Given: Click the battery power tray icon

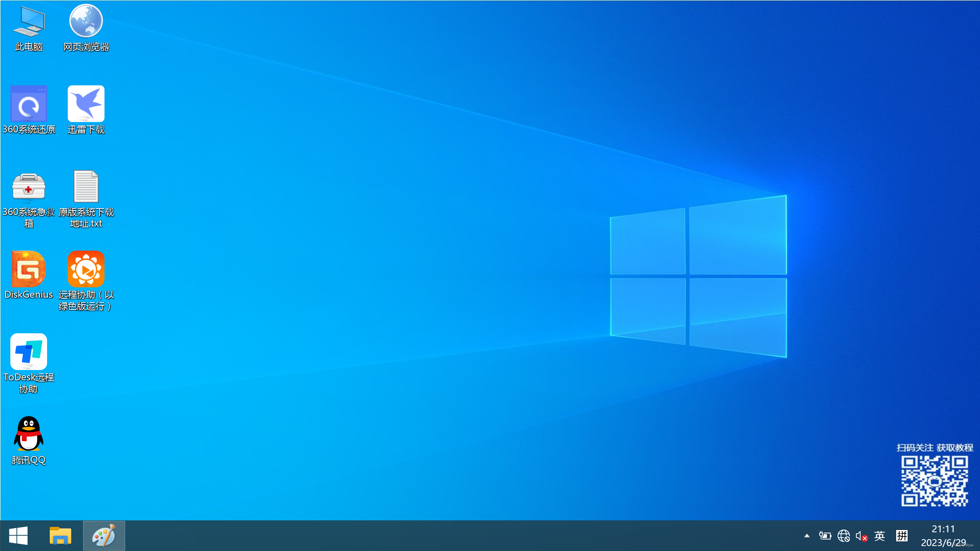Looking at the screenshot, I should coord(825,536).
